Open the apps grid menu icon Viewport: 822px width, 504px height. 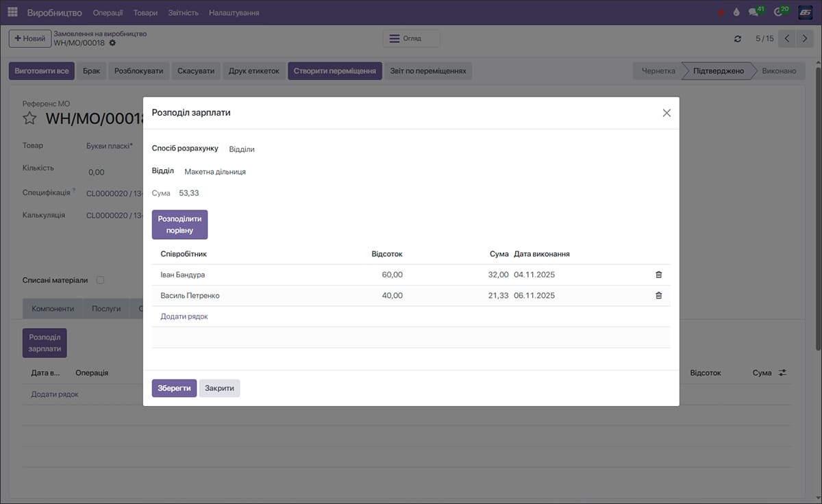[12, 13]
